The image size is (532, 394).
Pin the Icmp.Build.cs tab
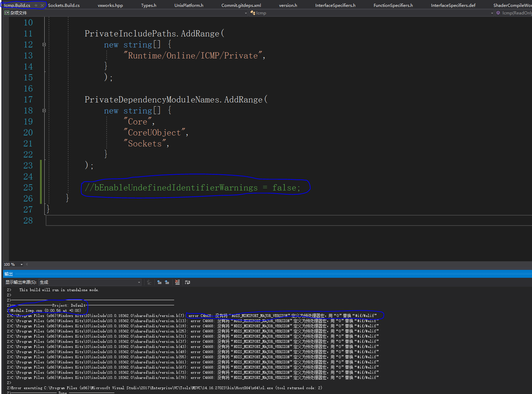click(x=36, y=6)
